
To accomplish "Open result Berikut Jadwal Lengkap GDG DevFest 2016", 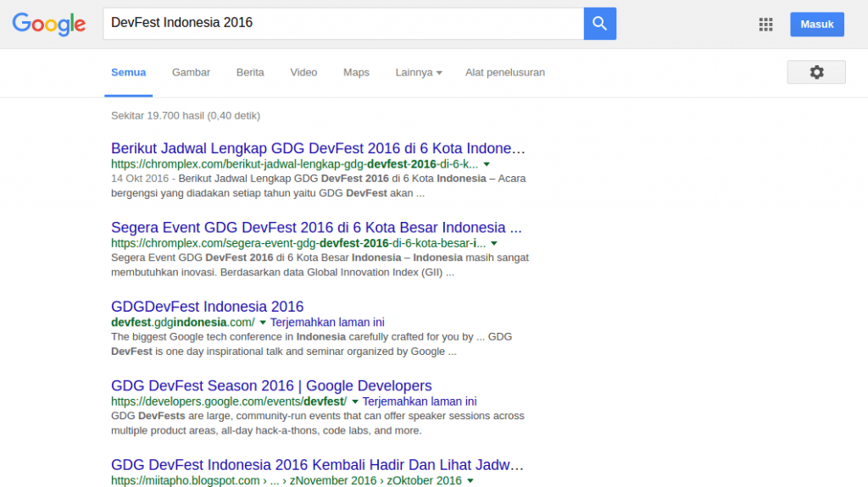I will (x=318, y=148).
